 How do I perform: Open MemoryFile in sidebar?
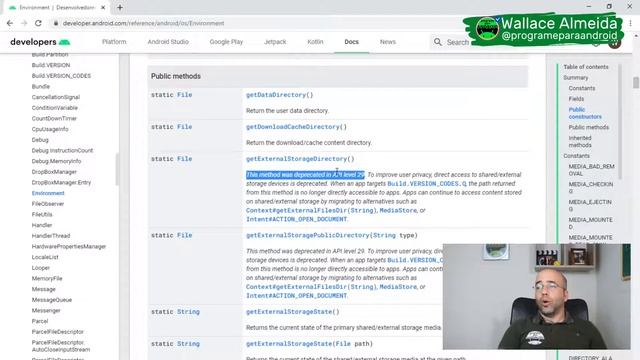pos(47,278)
